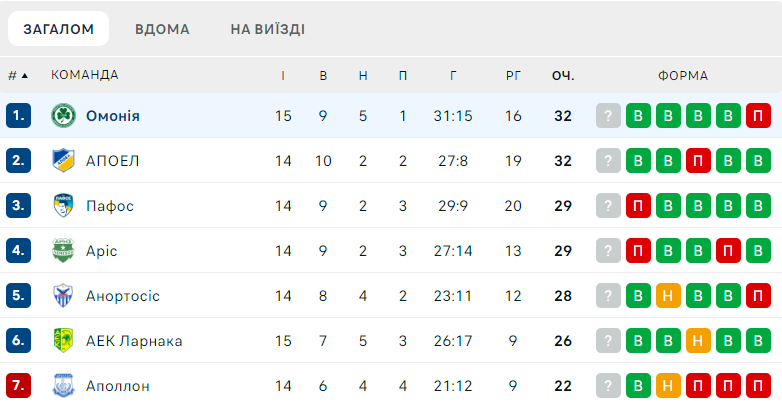Click the АПОЕЛ club crest icon
Screen dimensions: 782x406
(64, 161)
